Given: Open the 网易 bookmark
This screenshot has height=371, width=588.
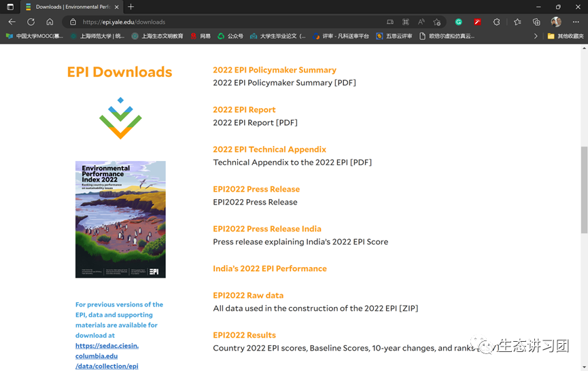Looking at the screenshot, I should coord(201,36).
